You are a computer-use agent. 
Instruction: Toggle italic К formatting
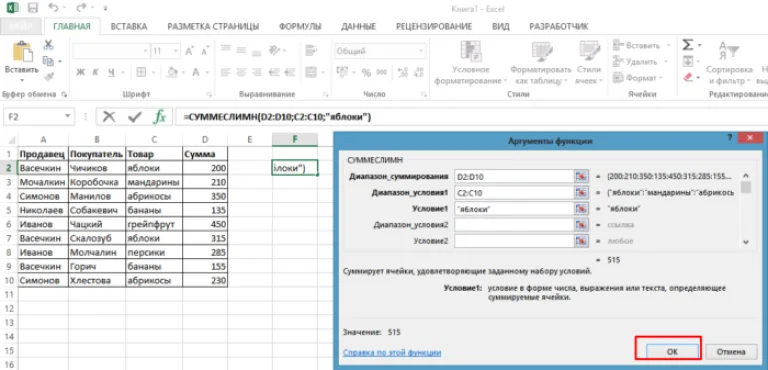pos(96,73)
